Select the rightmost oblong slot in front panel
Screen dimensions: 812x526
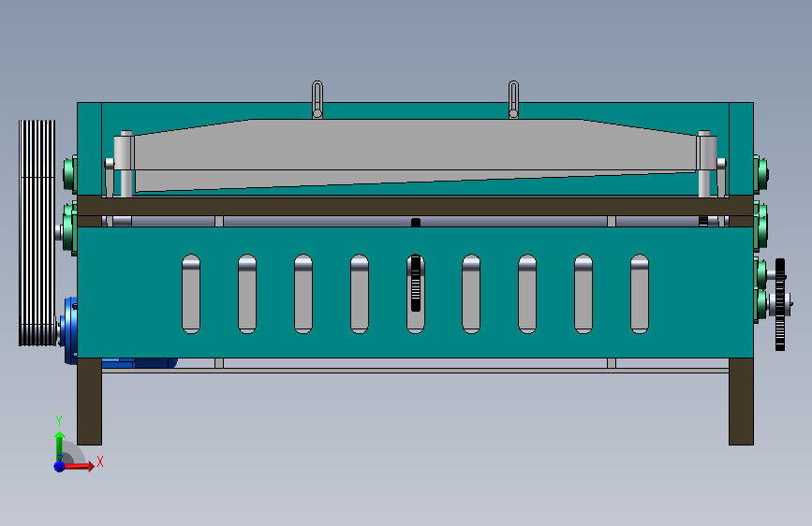[x=640, y=294]
